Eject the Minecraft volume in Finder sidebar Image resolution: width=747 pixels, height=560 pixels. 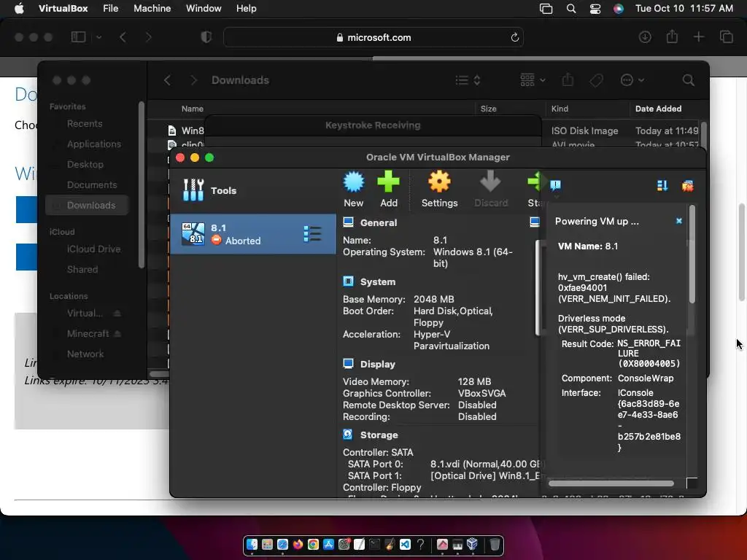117,333
